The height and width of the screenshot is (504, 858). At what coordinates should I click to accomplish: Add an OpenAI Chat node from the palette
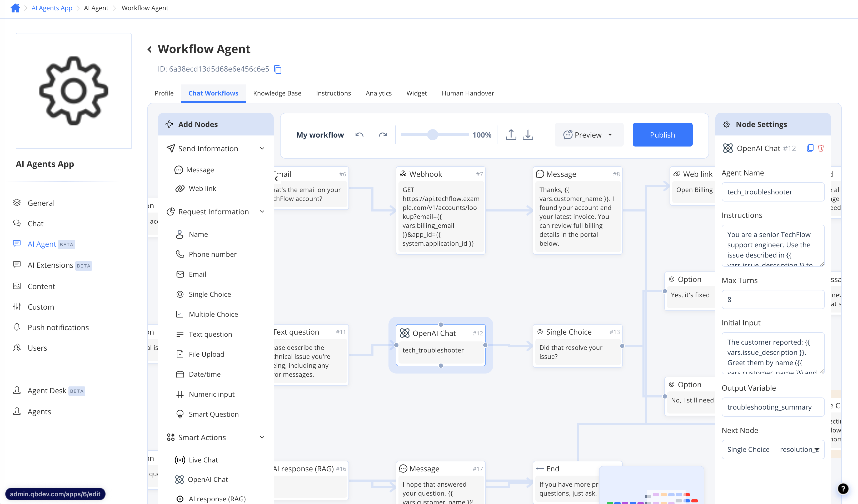tap(202, 480)
